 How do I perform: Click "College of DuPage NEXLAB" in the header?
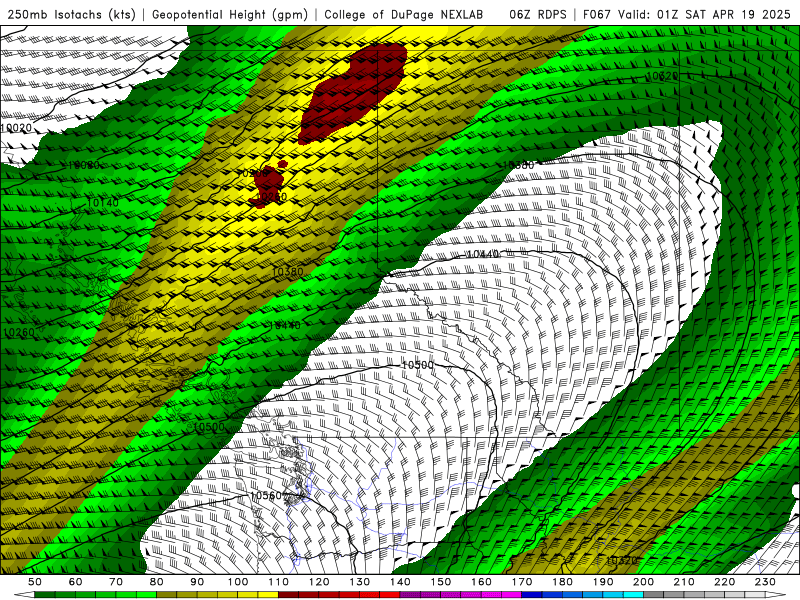click(x=404, y=14)
